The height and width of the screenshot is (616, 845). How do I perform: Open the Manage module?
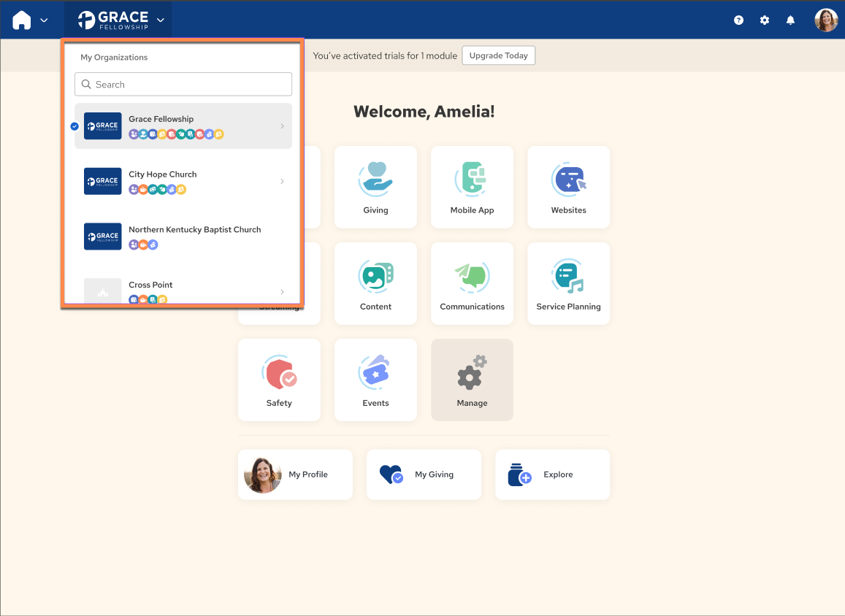(472, 380)
